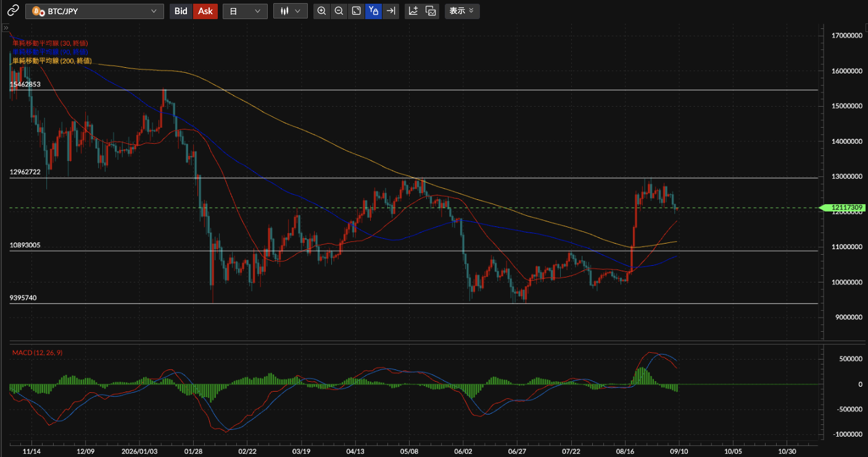The image size is (868, 457).
Task: Click the 15462853 horizontal line label
Action: (25, 84)
